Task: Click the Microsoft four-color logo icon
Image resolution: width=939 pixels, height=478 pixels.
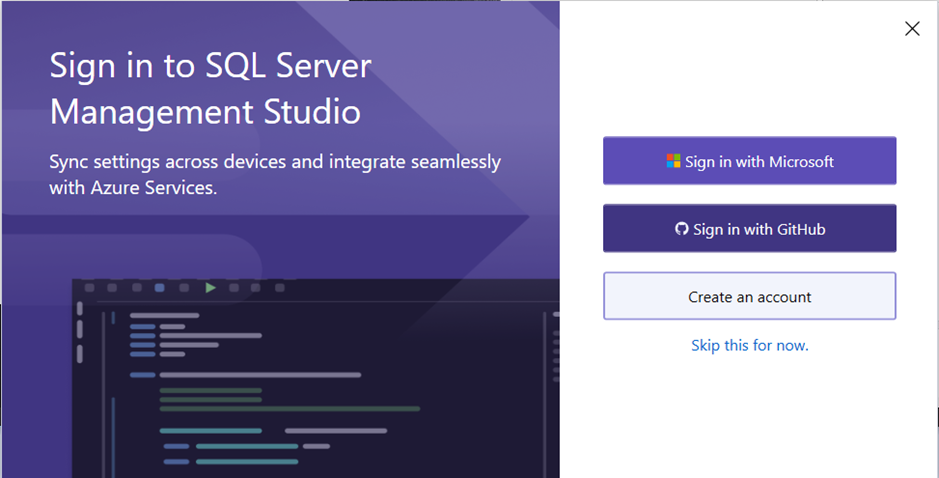Action: (x=673, y=161)
